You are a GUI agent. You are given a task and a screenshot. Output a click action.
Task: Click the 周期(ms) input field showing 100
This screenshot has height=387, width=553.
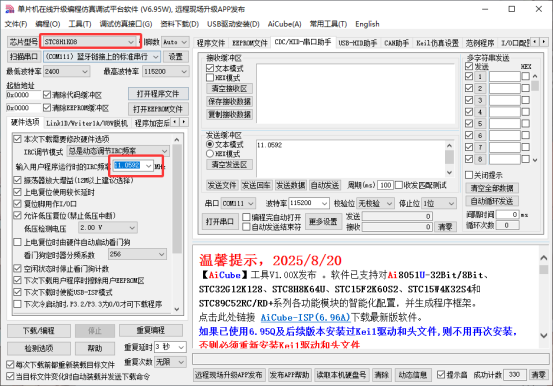pos(385,185)
